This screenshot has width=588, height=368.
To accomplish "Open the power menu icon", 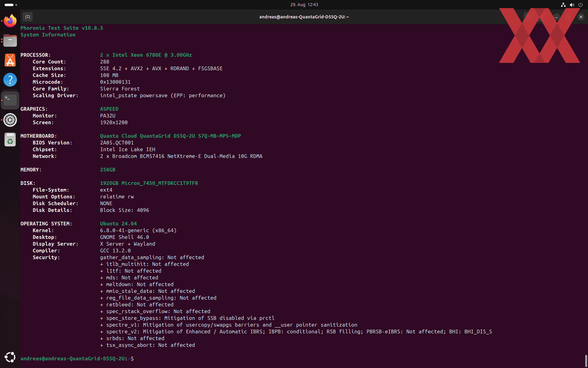I will coord(580,5).
